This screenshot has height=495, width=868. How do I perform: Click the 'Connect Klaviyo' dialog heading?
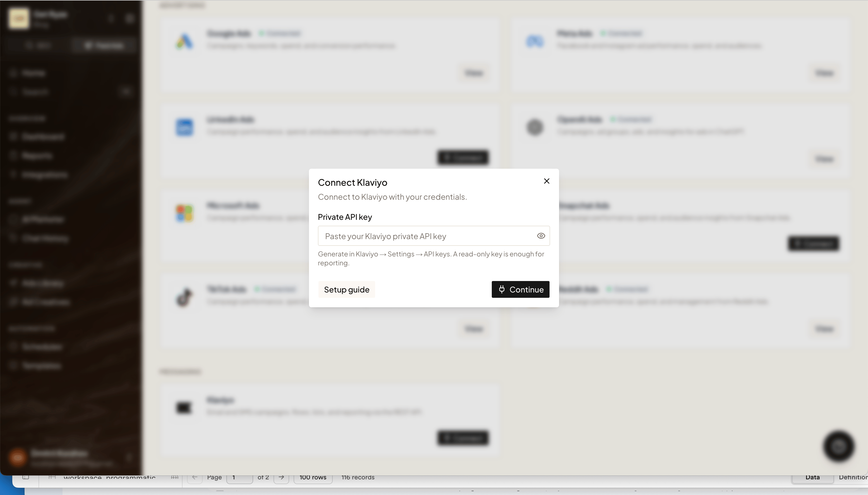pos(353,183)
